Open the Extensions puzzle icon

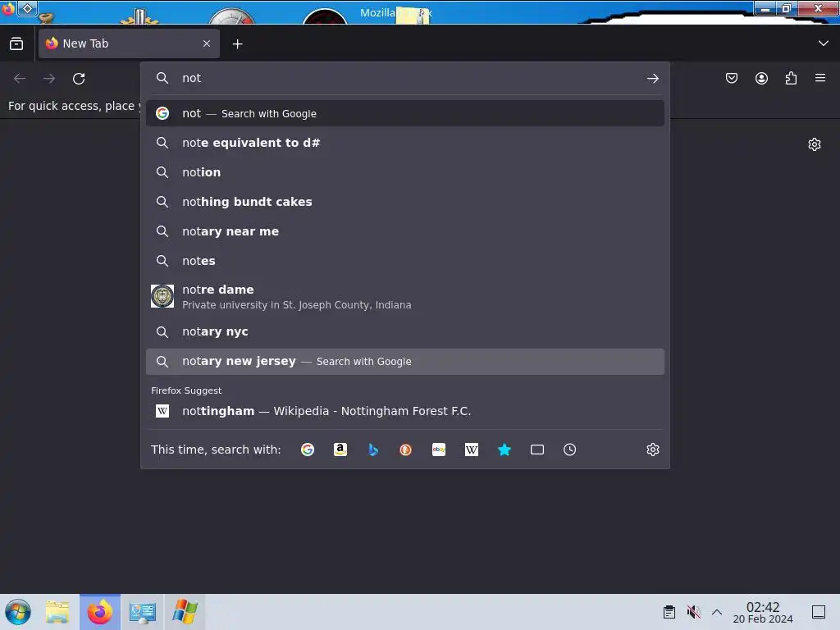(x=791, y=78)
